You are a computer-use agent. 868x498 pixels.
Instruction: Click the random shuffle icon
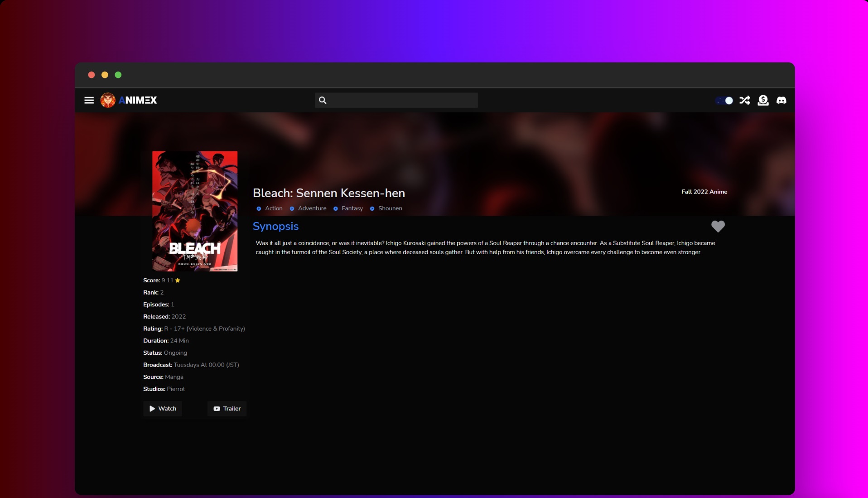[745, 100]
